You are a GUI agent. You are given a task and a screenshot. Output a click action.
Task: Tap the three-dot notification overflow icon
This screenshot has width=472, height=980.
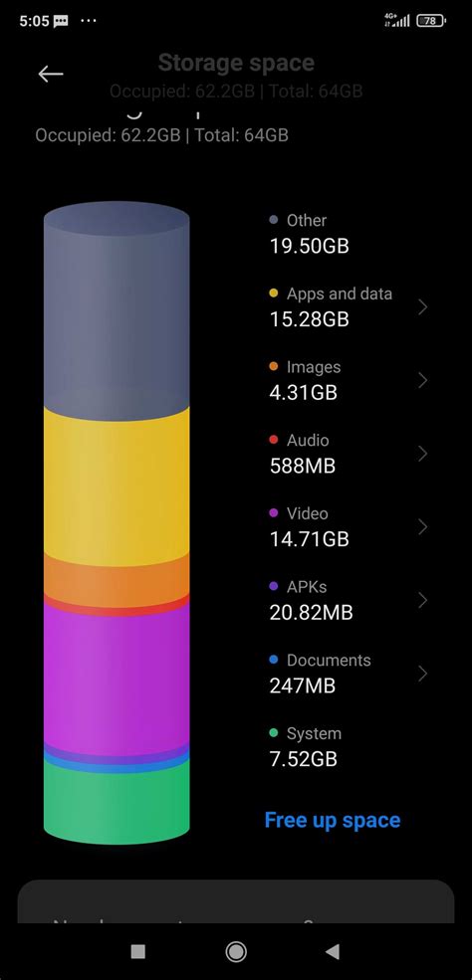tap(89, 21)
